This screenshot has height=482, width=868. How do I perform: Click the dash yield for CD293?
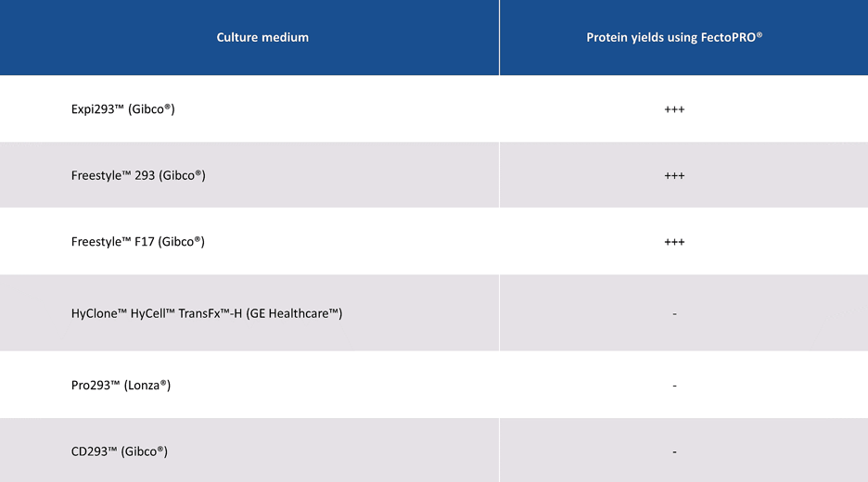click(x=674, y=451)
